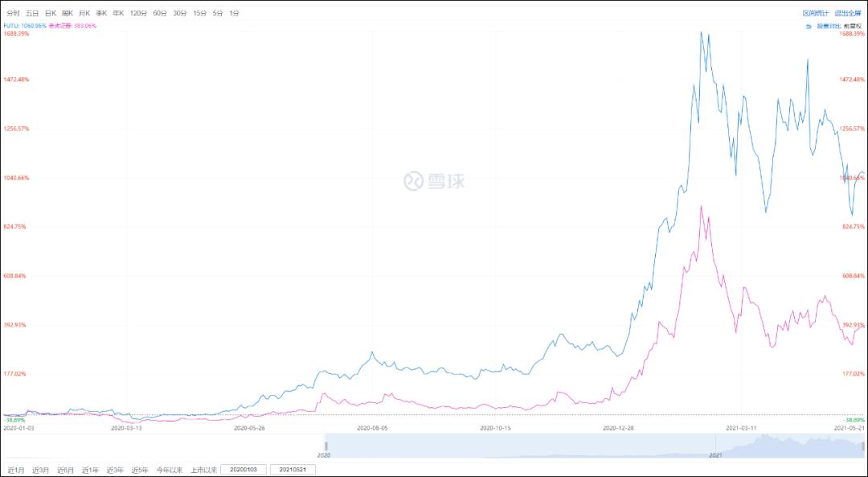The width and height of the screenshot is (868, 477).
Task: Select the 月K monthly period
Action: (84, 14)
